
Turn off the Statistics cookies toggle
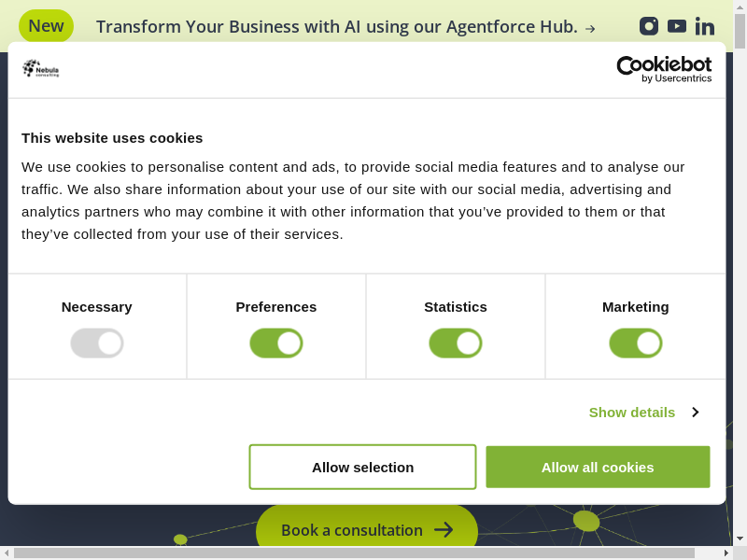coord(456,343)
